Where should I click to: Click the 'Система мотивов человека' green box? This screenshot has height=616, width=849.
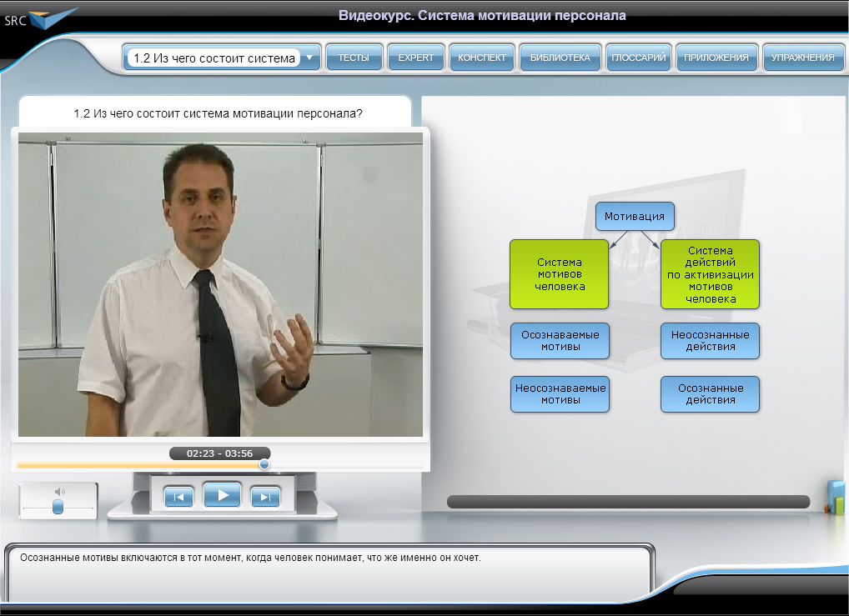pos(560,274)
